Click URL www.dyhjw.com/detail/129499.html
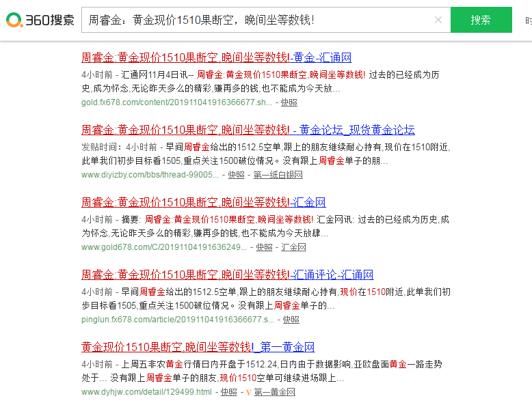The width and height of the screenshot is (532, 405). [x=146, y=392]
